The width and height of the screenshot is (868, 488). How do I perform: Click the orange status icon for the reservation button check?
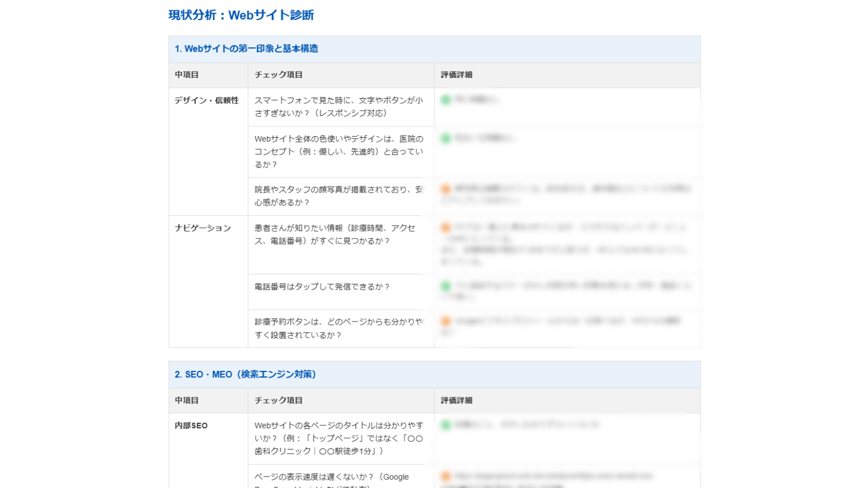click(x=445, y=320)
